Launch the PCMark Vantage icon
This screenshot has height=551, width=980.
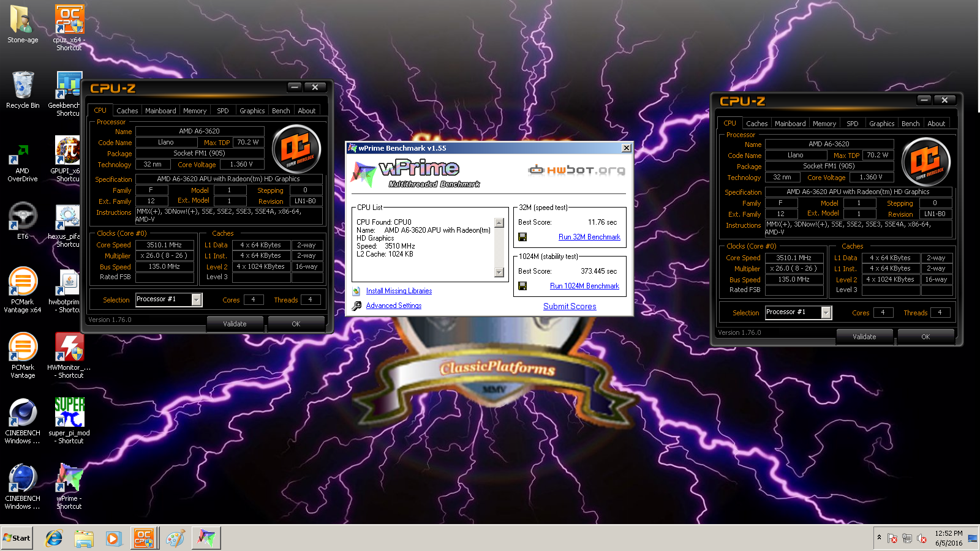(x=23, y=355)
